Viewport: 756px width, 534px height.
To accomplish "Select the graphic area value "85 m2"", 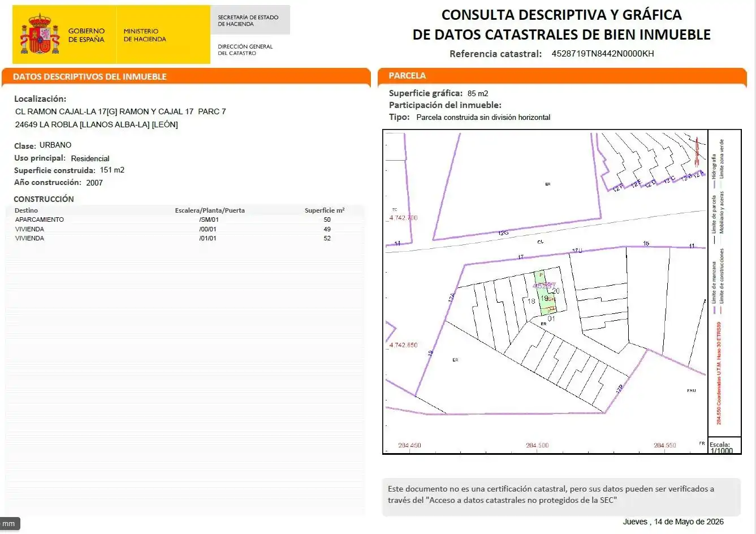I will (x=478, y=93).
